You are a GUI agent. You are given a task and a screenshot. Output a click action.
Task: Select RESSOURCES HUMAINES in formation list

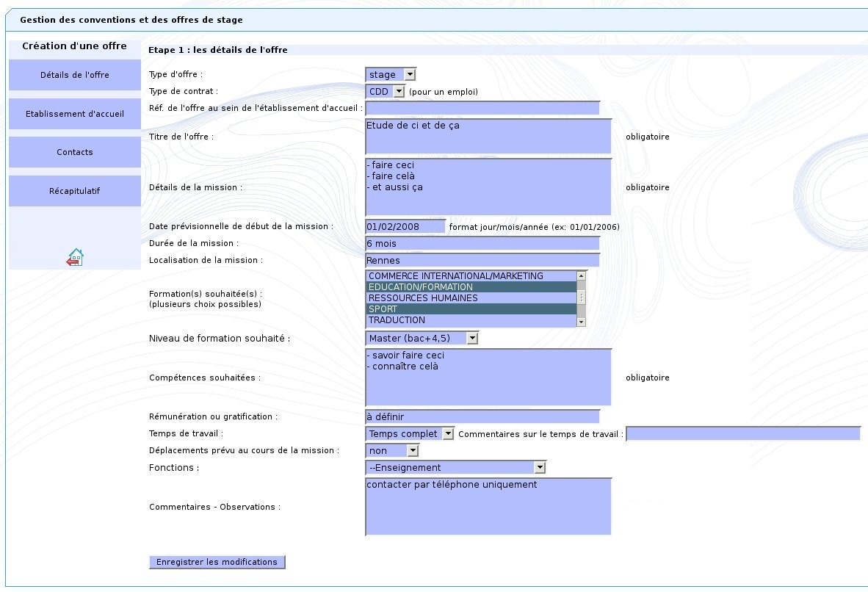click(x=470, y=298)
